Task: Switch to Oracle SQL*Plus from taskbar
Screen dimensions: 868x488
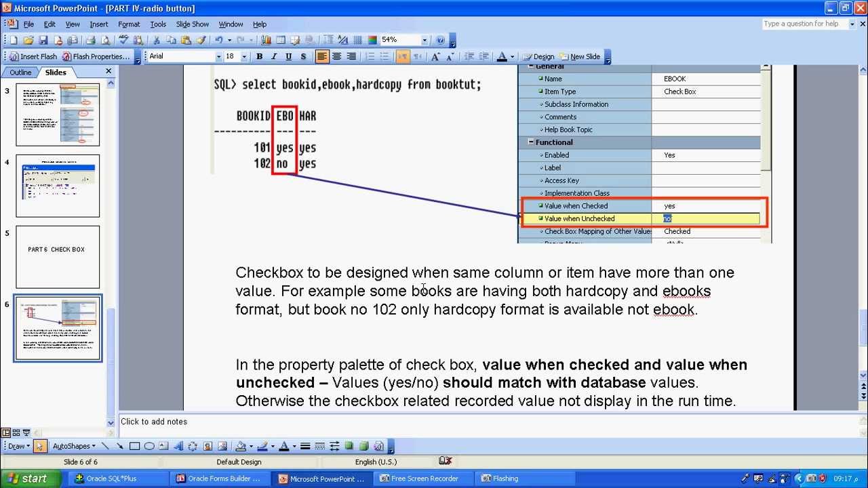Action: tap(117, 479)
